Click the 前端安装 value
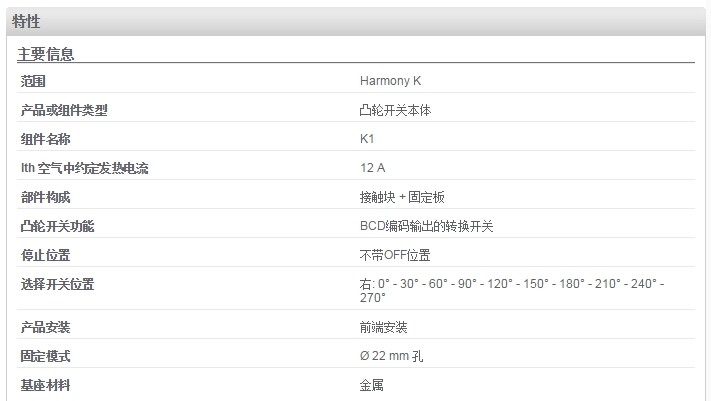Image resolution: width=711 pixels, height=401 pixels. pyautogui.click(x=383, y=327)
